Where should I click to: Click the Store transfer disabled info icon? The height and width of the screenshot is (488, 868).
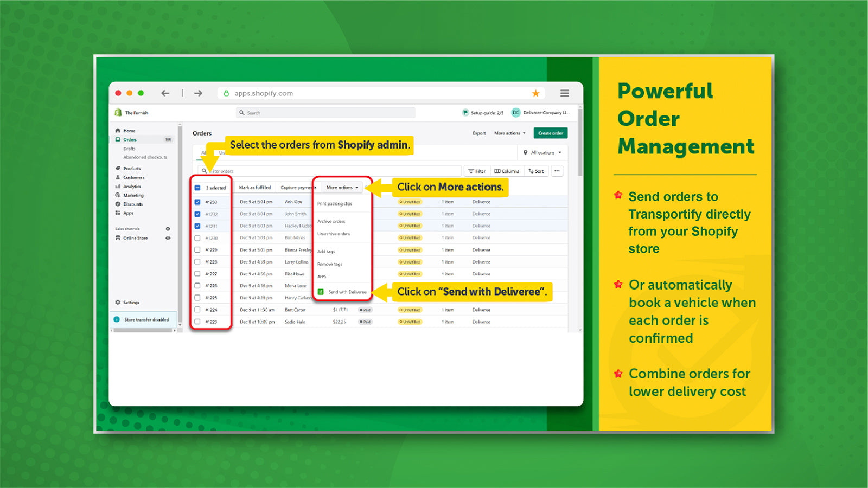[x=117, y=319]
